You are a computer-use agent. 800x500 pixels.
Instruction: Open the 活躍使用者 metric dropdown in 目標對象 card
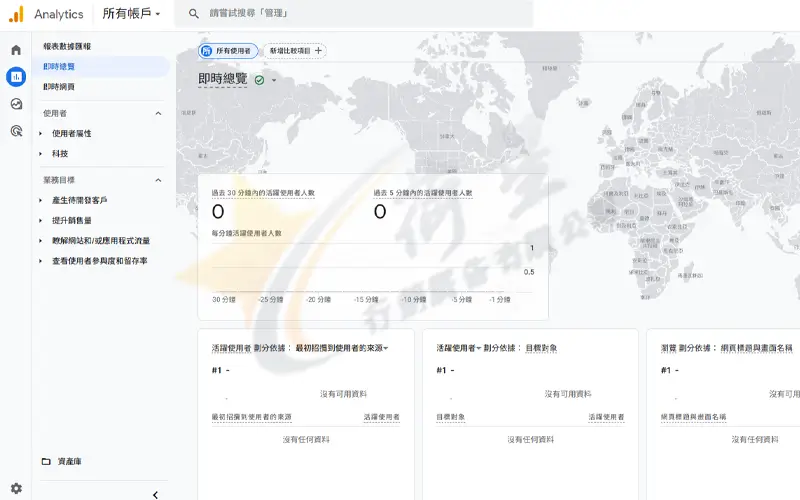(x=459, y=348)
